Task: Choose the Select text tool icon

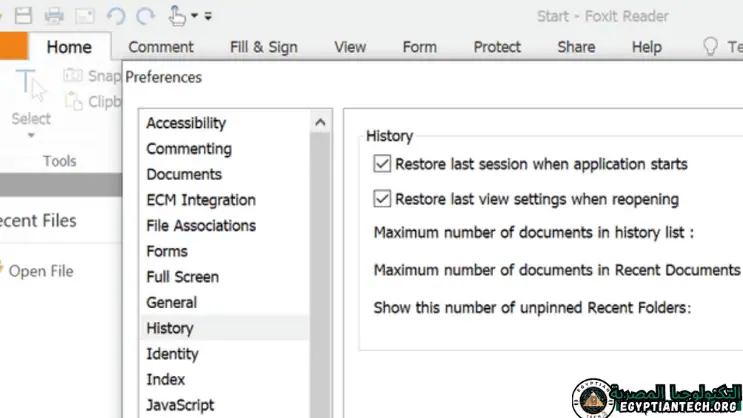Action: pyautogui.click(x=30, y=88)
